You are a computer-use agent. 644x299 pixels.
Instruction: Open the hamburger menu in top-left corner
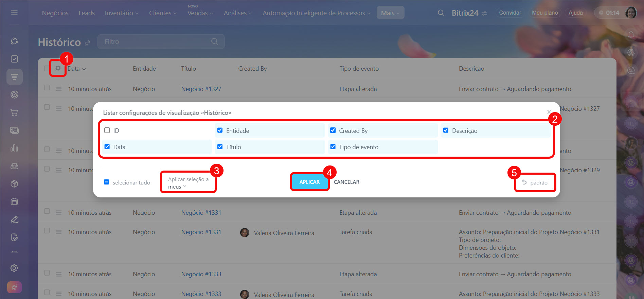pos(14,13)
